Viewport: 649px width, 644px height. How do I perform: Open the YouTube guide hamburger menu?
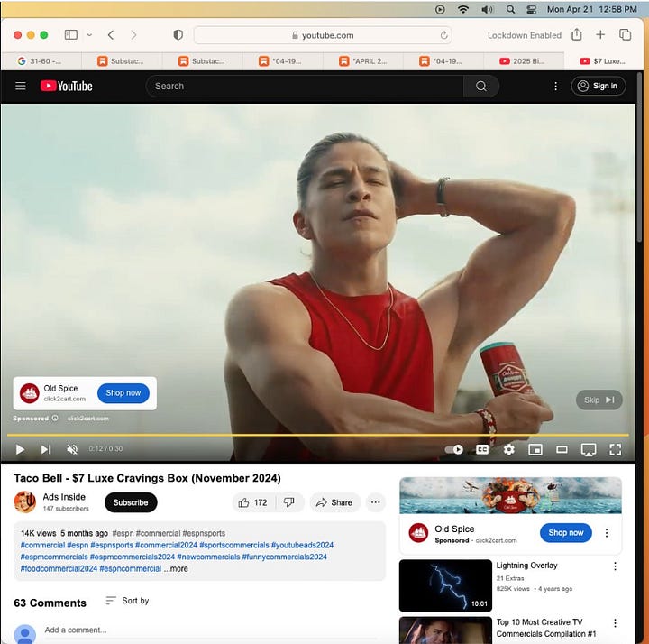point(20,86)
